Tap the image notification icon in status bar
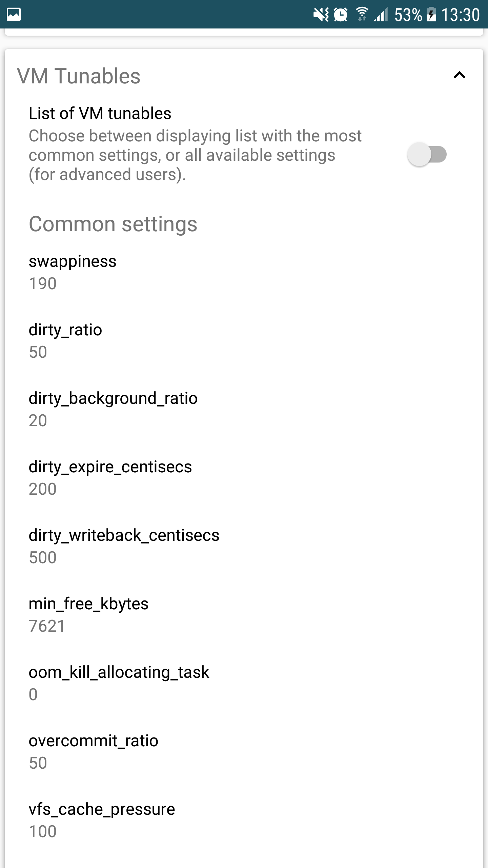 coord(14,15)
